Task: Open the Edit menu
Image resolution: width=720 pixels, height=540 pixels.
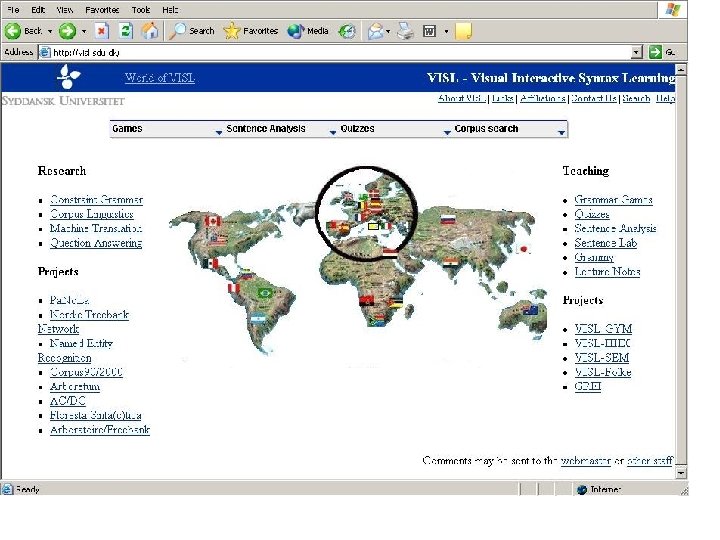Action: click(38, 10)
